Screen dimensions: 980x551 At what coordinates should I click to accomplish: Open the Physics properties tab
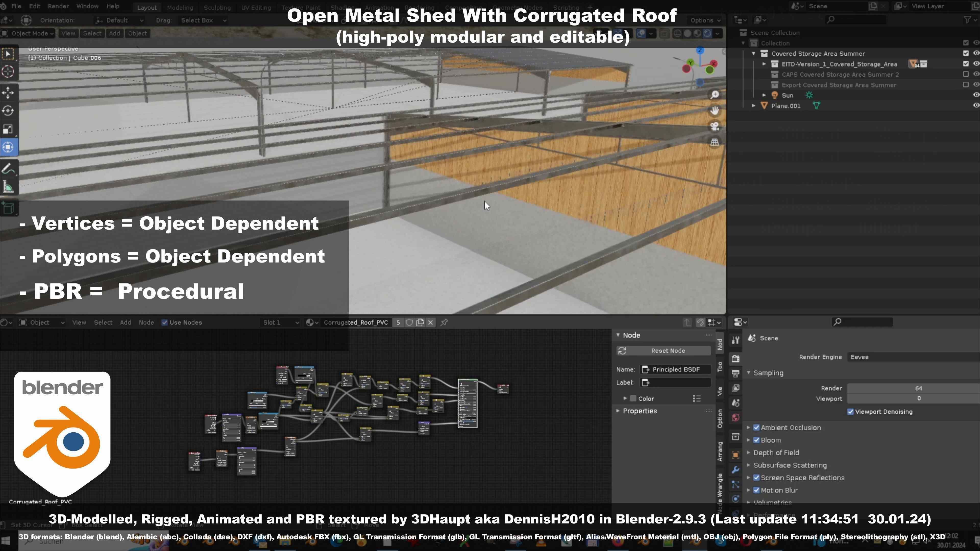coord(735,499)
